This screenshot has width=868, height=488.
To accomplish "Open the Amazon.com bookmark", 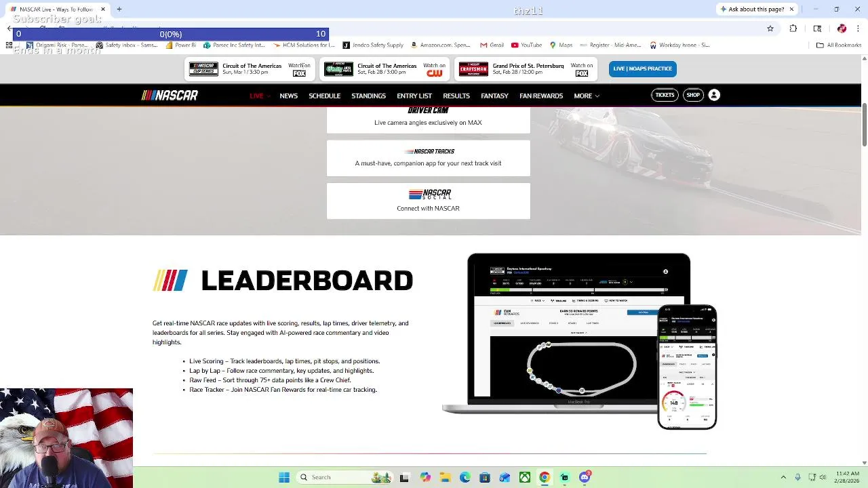I will tap(441, 45).
